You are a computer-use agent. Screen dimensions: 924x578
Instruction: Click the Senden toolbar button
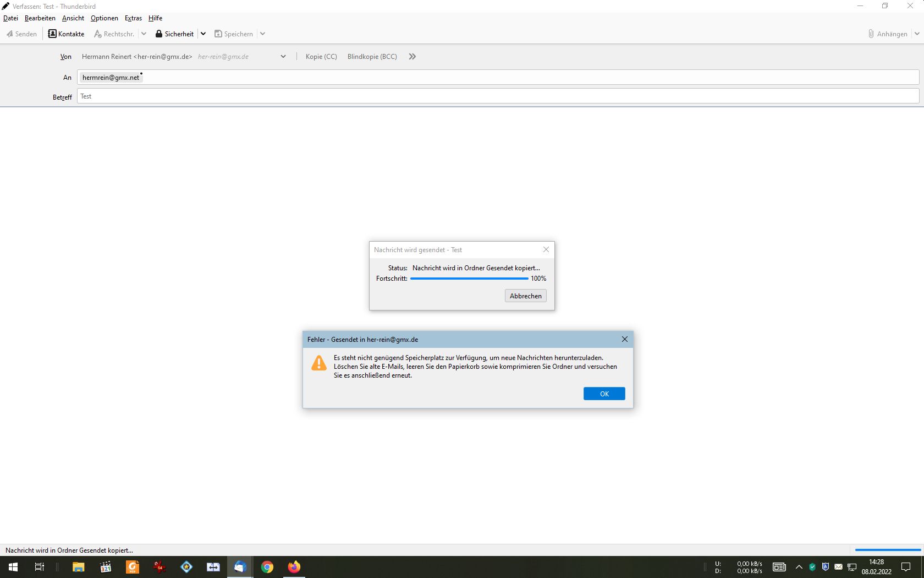[x=22, y=34]
